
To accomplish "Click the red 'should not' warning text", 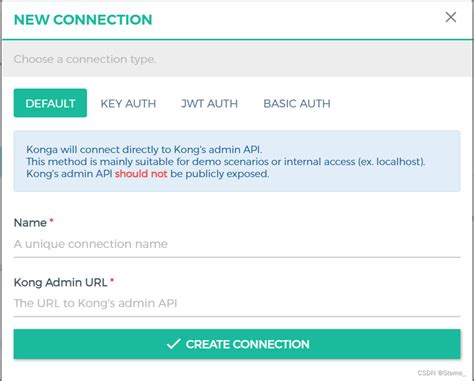I will pyautogui.click(x=141, y=174).
